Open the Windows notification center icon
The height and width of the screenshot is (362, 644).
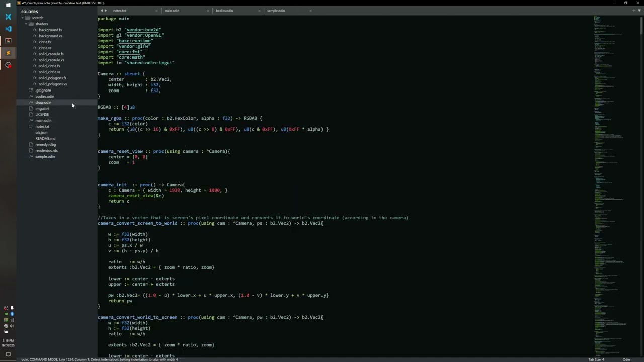[x=8, y=354]
